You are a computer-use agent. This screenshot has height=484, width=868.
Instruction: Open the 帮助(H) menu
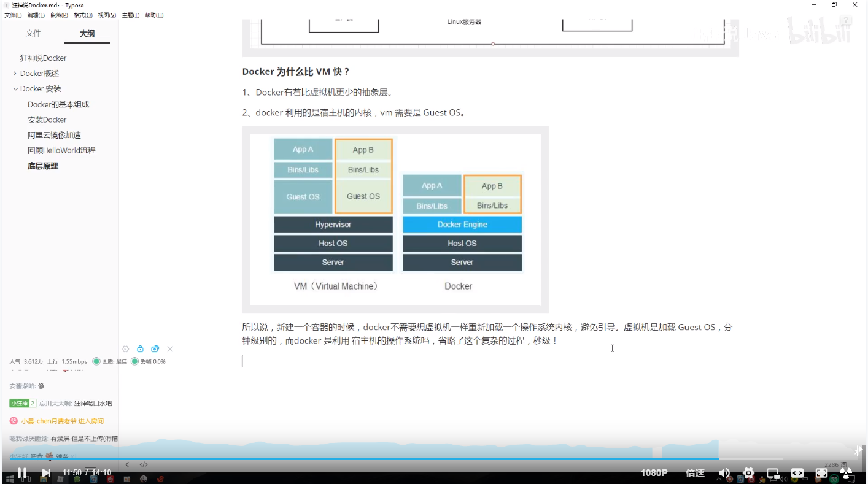pyautogui.click(x=154, y=15)
